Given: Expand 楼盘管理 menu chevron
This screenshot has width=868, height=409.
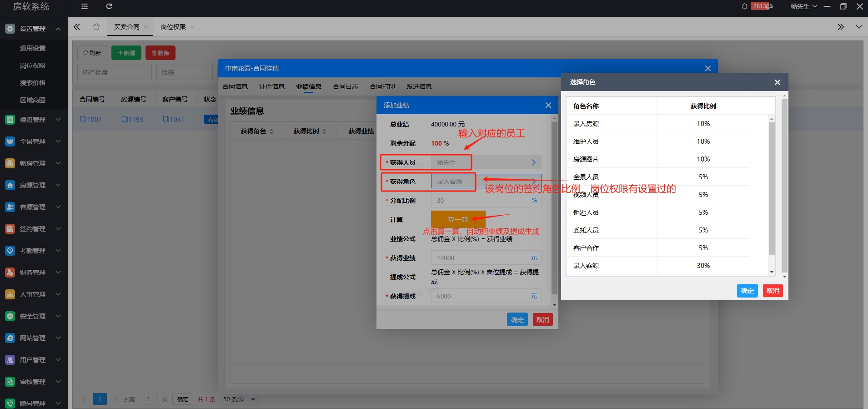Looking at the screenshot, I should pyautogui.click(x=58, y=120).
